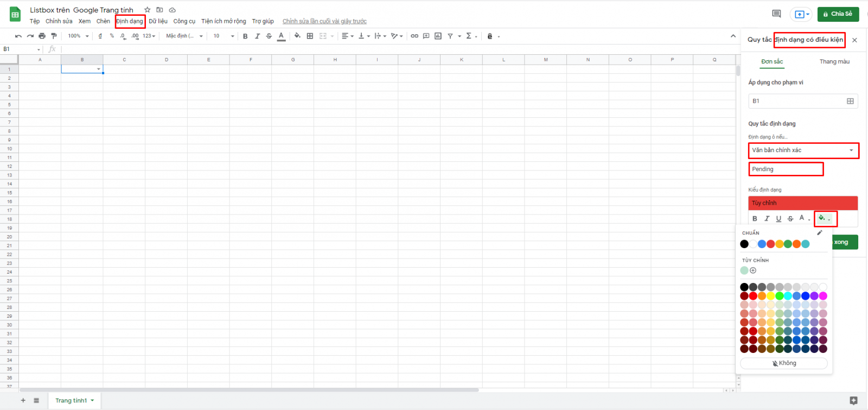Open the 100% zoom dropdown
868x410 pixels.
point(79,36)
